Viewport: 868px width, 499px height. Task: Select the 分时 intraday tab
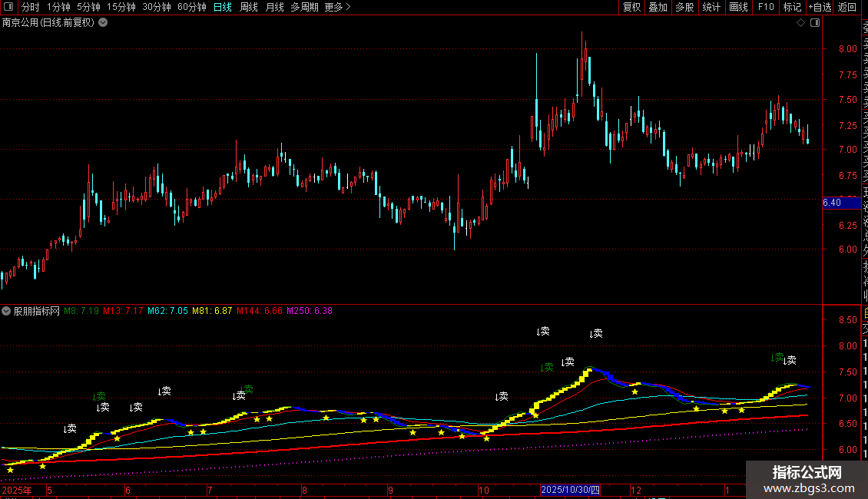click(x=31, y=8)
